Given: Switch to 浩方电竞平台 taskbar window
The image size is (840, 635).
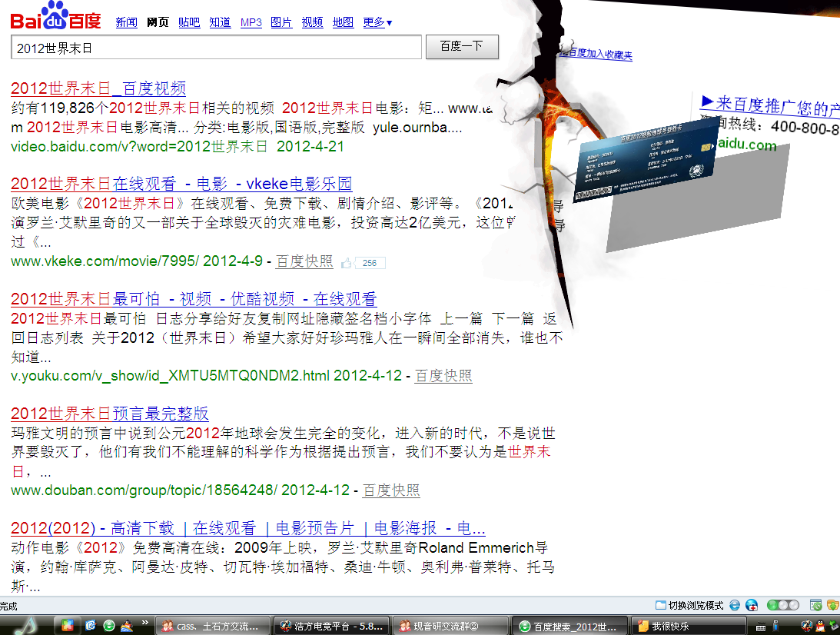Looking at the screenshot, I should pyautogui.click(x=331, y=626).
